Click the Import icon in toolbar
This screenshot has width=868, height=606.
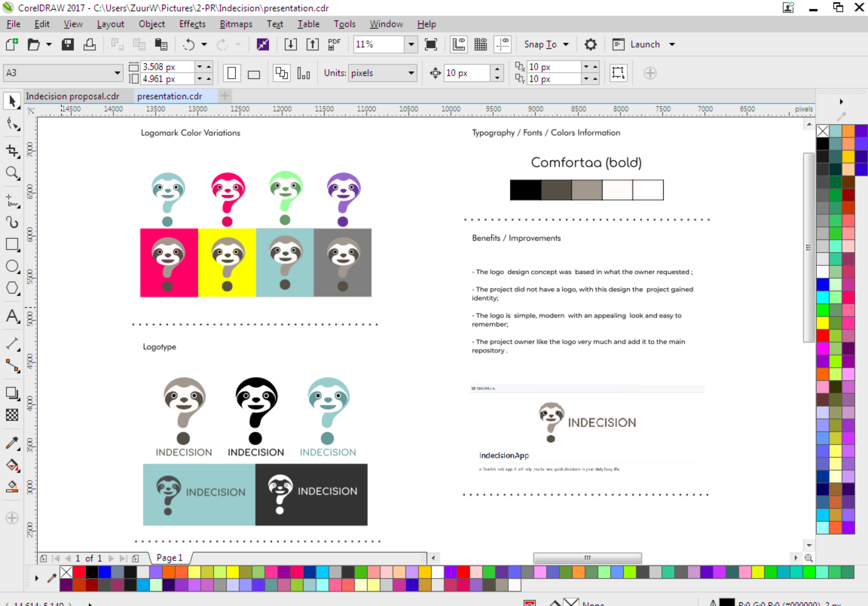tap(290, 45)
